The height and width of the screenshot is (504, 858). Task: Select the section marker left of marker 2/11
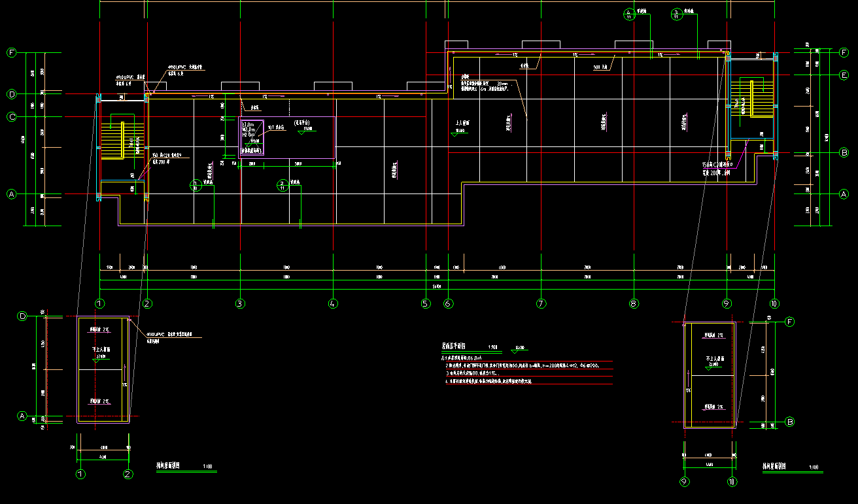[196, 186]
